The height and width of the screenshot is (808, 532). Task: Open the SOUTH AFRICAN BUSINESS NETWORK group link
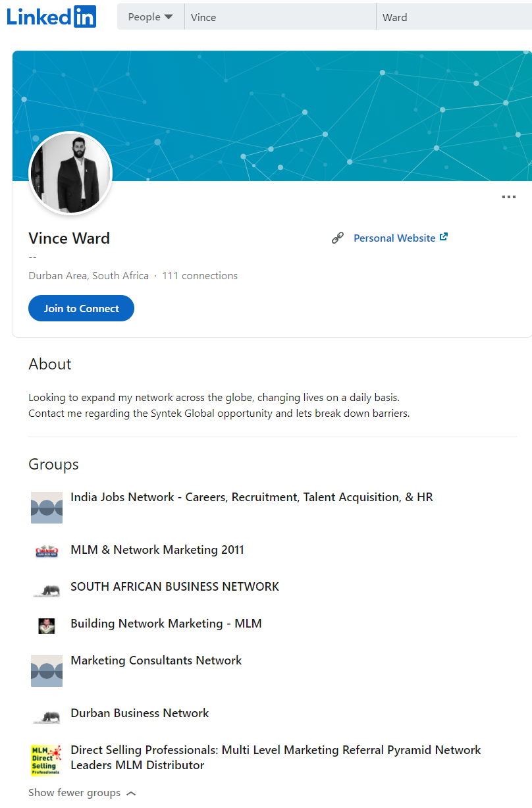point(174,587)
